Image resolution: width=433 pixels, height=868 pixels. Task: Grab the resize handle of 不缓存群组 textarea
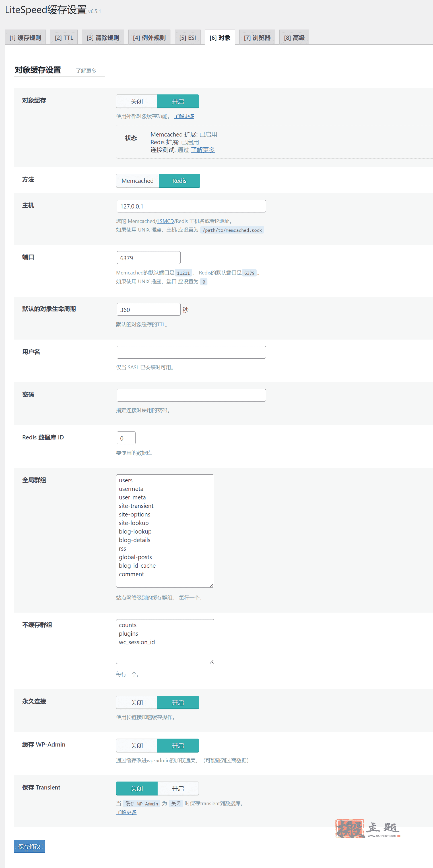point(212,662)
